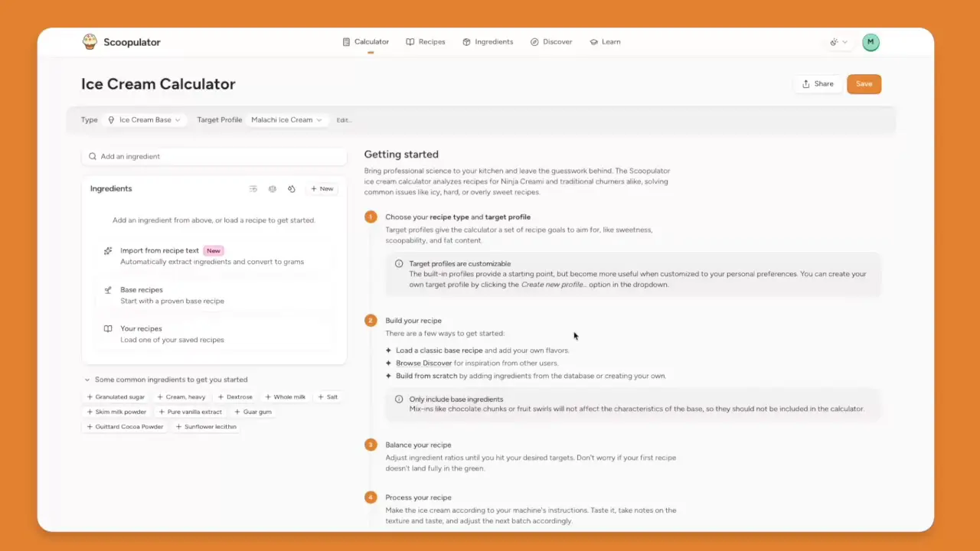The width and height of the screenshot is (980, 551).
Task: Open the M user avatar menu
Action: 871,42
